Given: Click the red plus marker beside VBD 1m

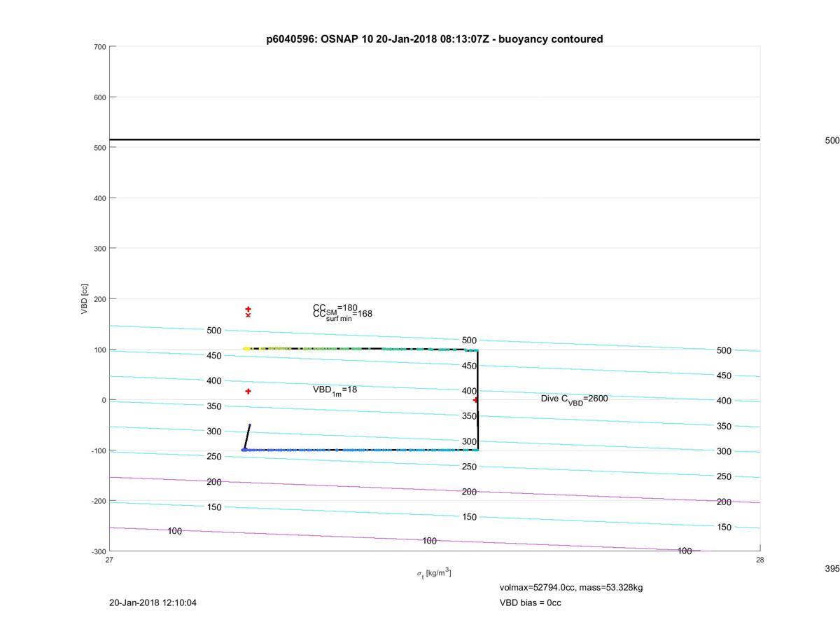Looking at the screenshot, I should pos(248,392).
